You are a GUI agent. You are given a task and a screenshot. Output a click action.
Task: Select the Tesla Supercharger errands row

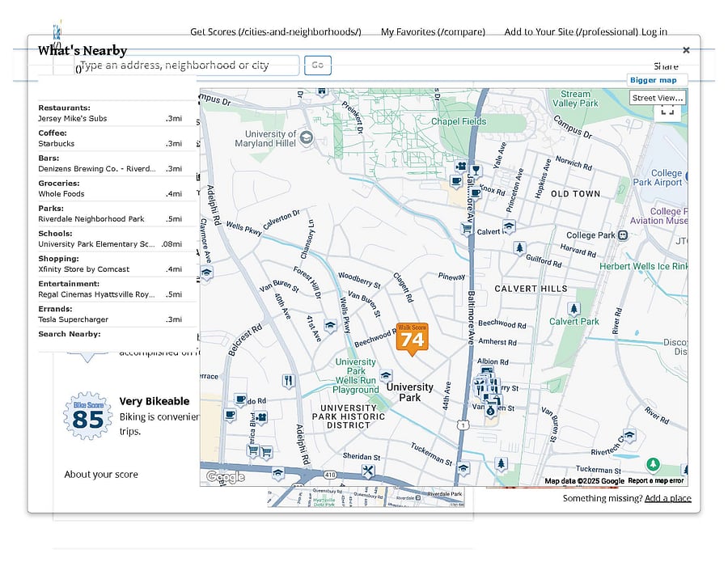(x=111, y=319)
